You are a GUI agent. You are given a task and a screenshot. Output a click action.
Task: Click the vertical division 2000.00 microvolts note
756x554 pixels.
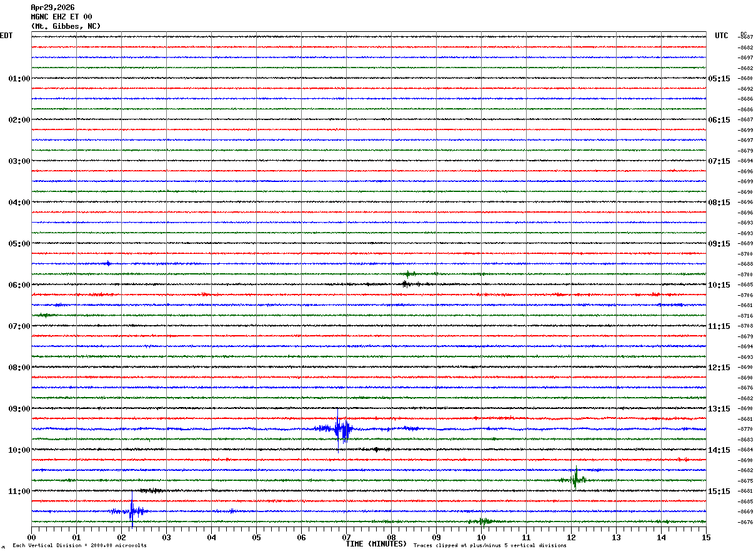tap(79, 546)
